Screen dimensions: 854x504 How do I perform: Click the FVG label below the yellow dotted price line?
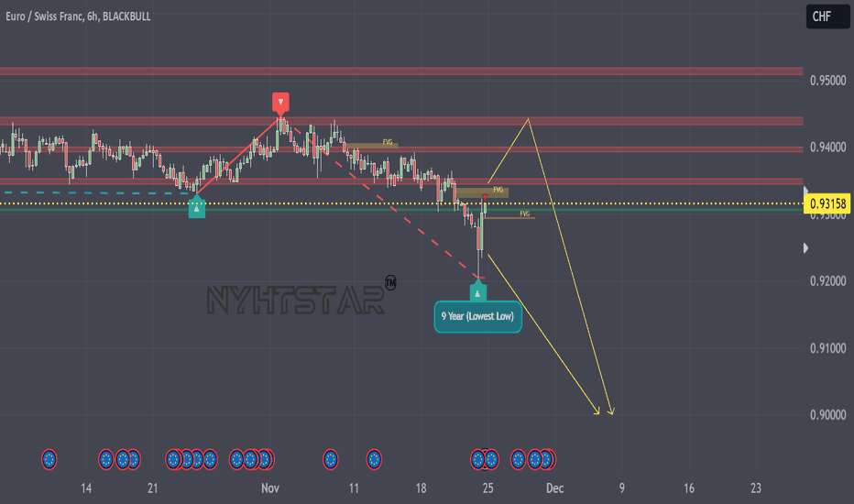[x=524, y=214]
